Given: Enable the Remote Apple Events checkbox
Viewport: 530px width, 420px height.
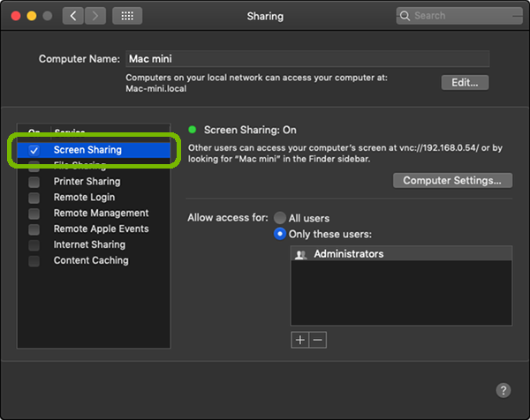Looking at the screenshot, I should tap(34, 229).
